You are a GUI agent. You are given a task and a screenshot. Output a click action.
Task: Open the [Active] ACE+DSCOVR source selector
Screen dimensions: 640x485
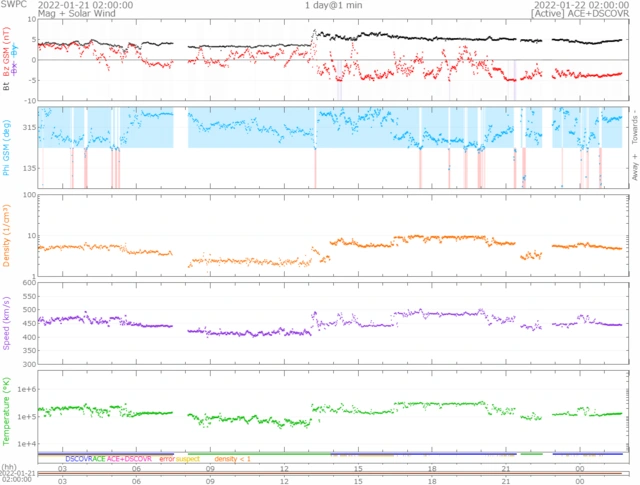(x=582, y=14)
